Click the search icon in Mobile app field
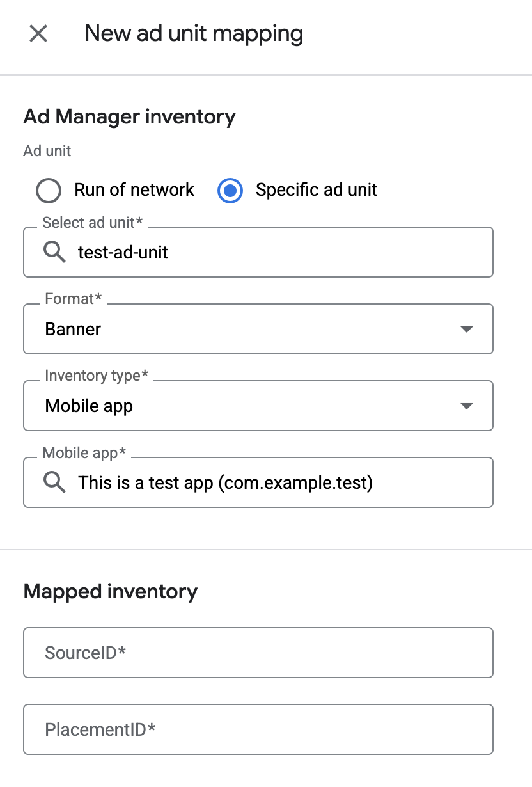Viewport: 532px width, 787px height. point(54,482)
